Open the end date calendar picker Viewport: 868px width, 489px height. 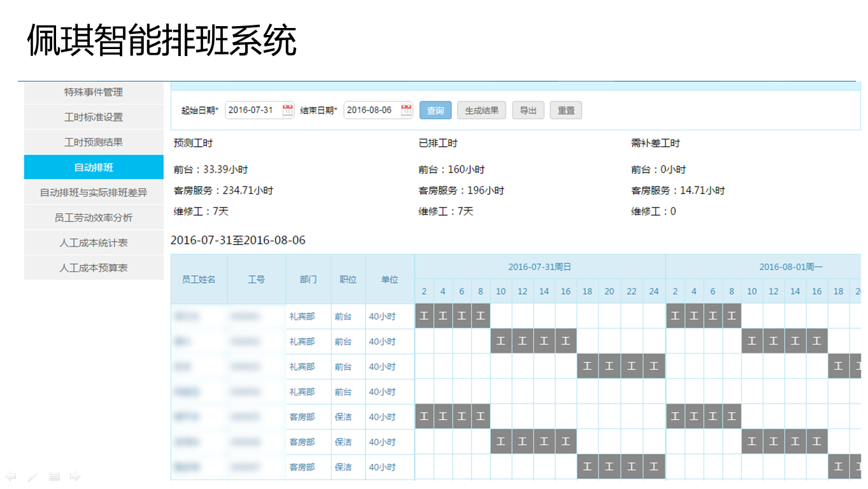tap(406, 110)
